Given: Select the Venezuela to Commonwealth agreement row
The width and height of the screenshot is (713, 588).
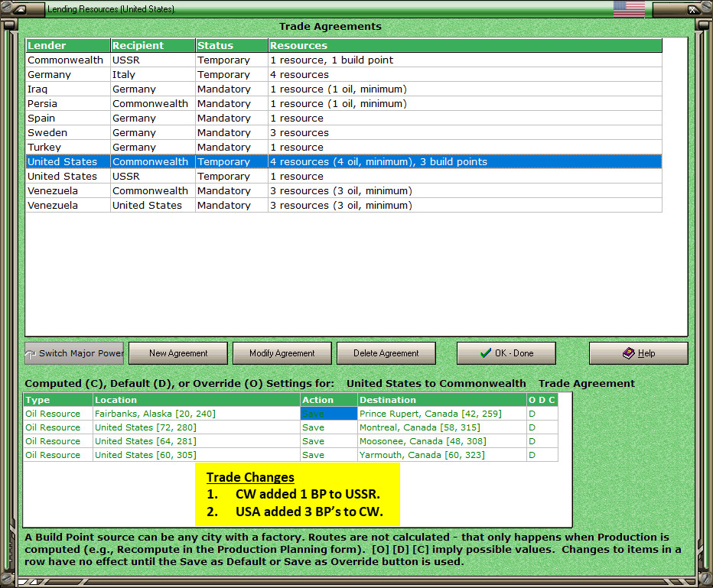Looking at the screenshot, I should click(343, 191).
